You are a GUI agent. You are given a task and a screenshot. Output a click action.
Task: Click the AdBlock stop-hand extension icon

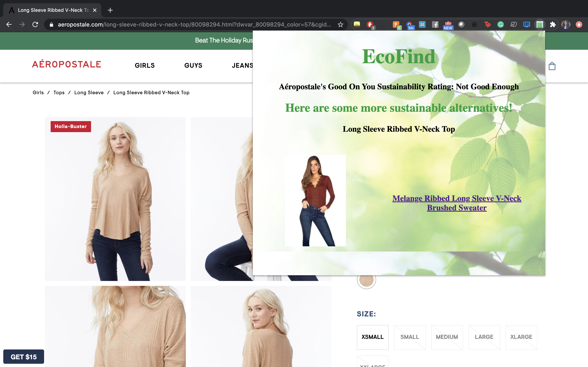[x=370, y=24]
